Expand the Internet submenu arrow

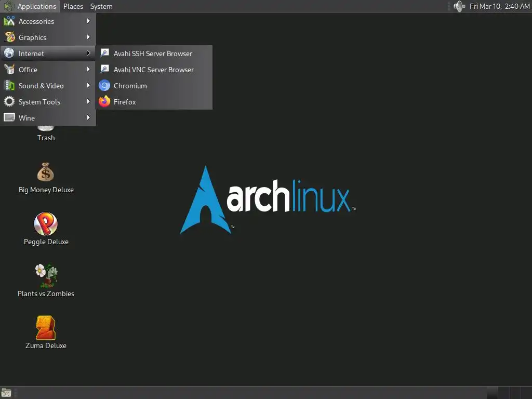88,54
